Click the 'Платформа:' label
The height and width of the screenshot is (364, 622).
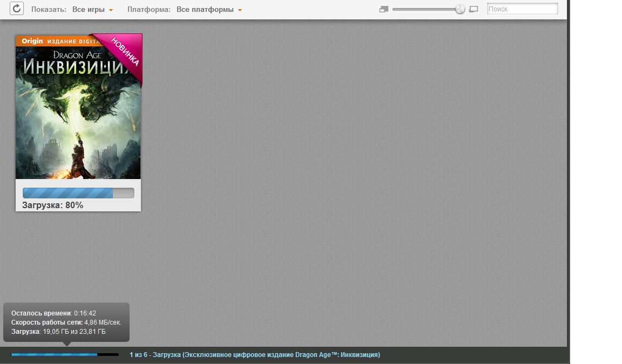149,10
